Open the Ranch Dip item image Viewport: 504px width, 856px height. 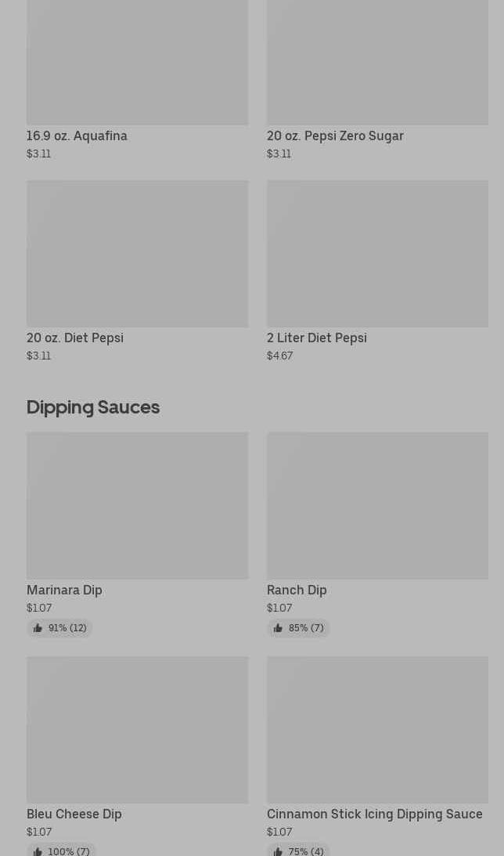pyautogui.click(x=377, y=506)
